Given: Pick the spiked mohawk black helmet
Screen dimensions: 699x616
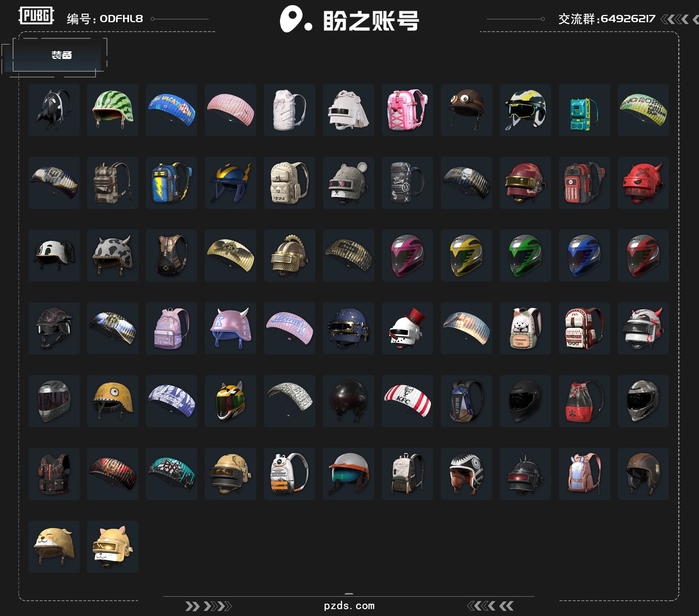Looking at the screenshot, I should pos(525,474).
